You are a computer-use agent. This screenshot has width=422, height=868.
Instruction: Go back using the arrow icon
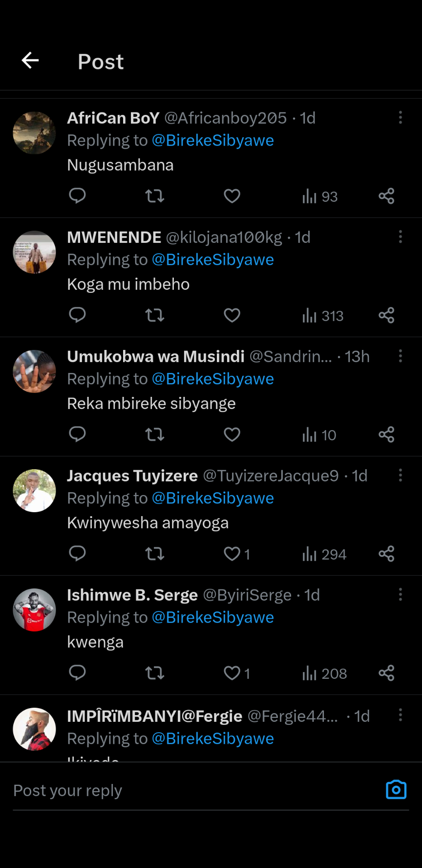30,61
